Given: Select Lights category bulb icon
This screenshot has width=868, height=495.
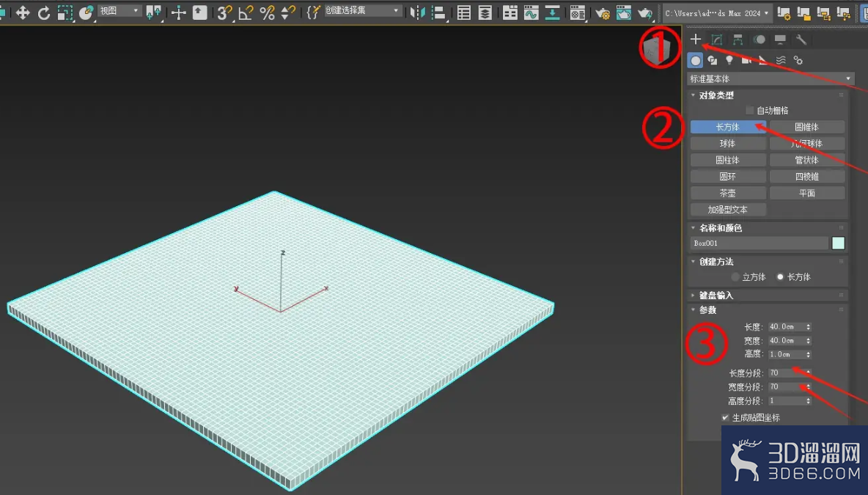Looking at the screenshot, I should point(729,60).
